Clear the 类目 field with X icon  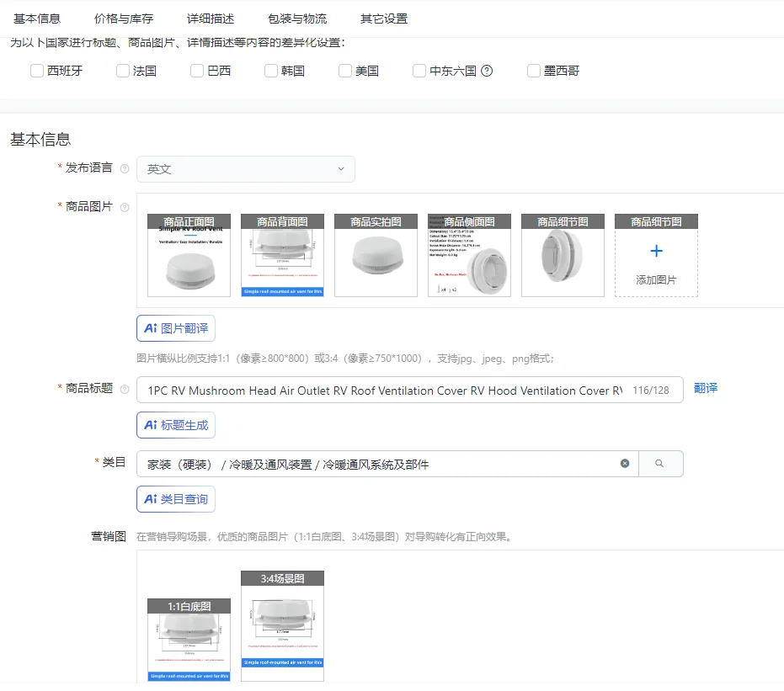click(x=625, y=464)
